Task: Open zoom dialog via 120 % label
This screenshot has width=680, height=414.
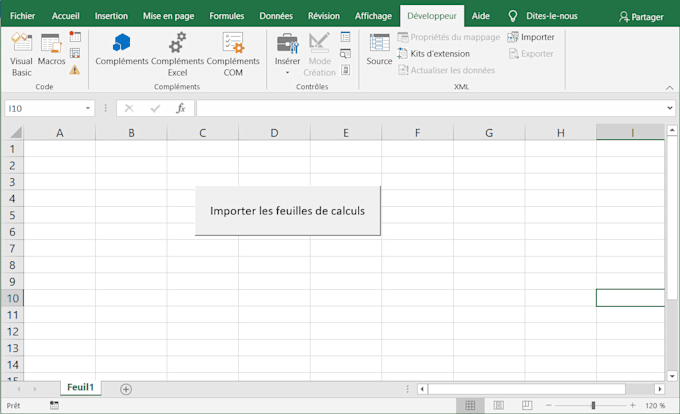Action: click(x=655, y=405)
